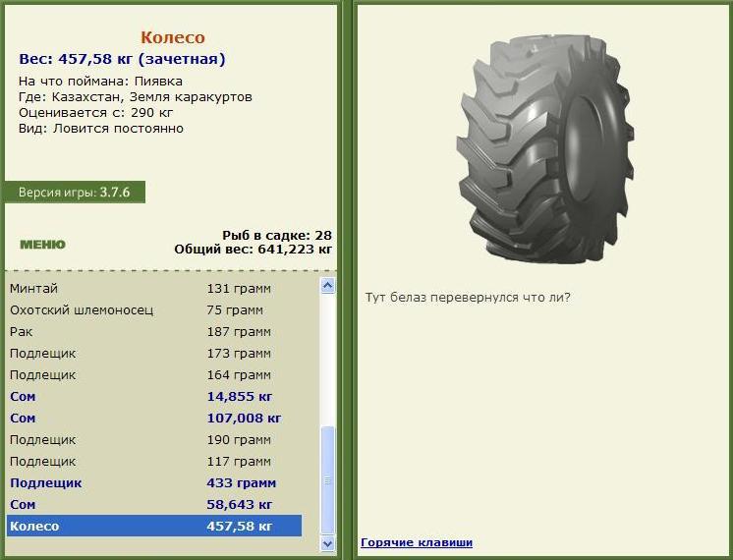
Task: Select the Подлещик 173 грамм row
Action: coord(154,353)
